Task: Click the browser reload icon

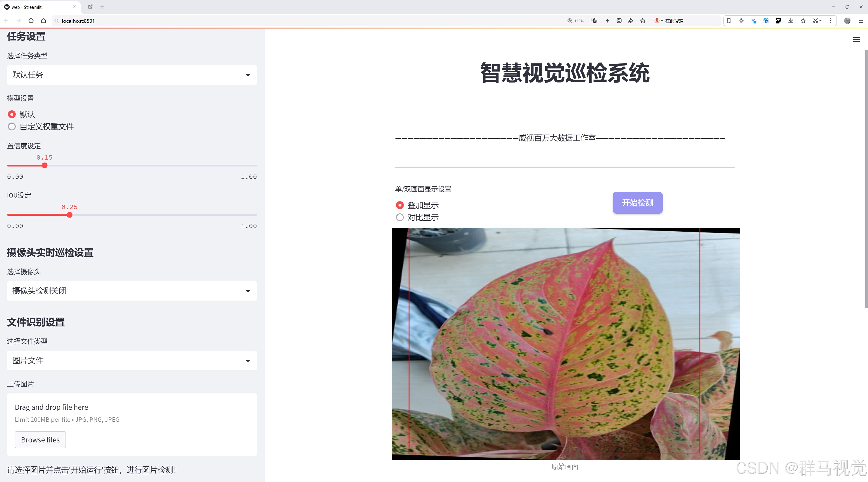Action: 31,21
